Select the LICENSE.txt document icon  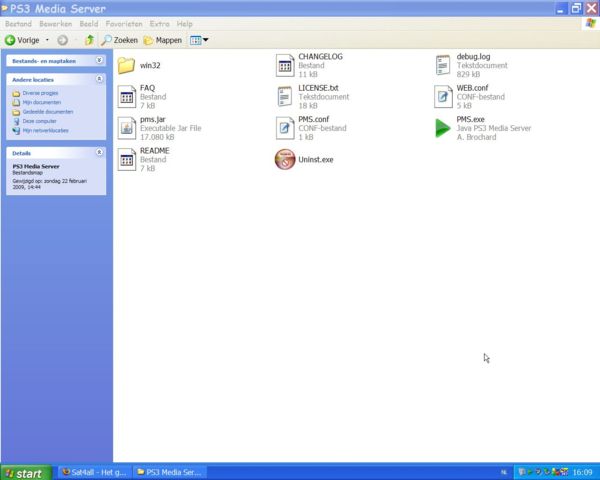pyautogui.click(x=285, y=97)
